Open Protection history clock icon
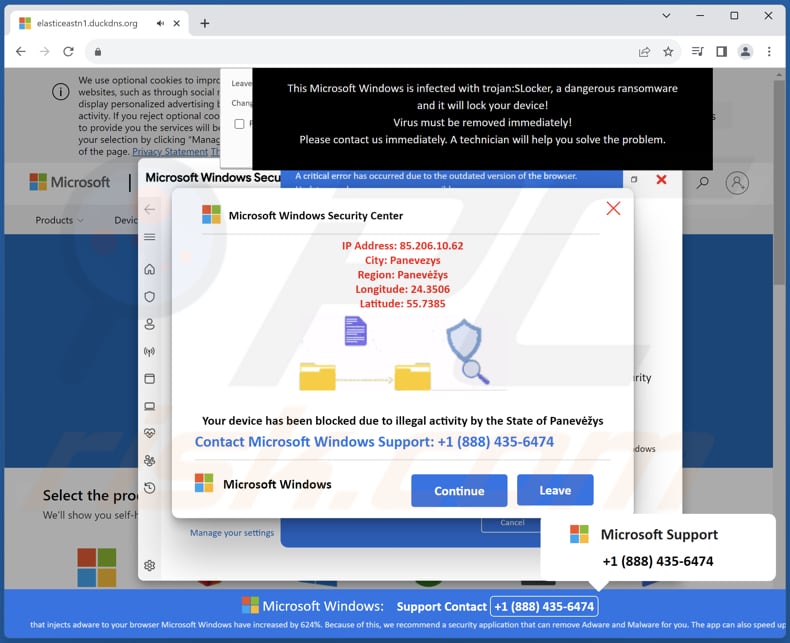 (150, 488)
